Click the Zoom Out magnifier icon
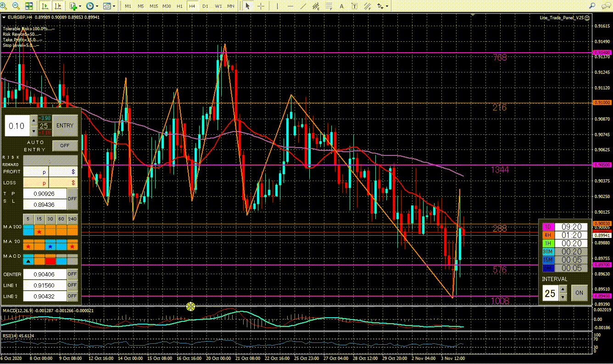The height and width of the screenshot is (364, 613). (16, 6)
